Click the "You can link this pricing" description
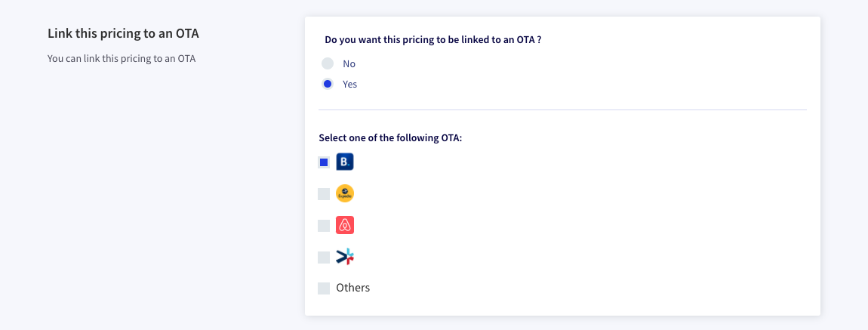This screenshot has width=868, height=330. tap(122, 58)
